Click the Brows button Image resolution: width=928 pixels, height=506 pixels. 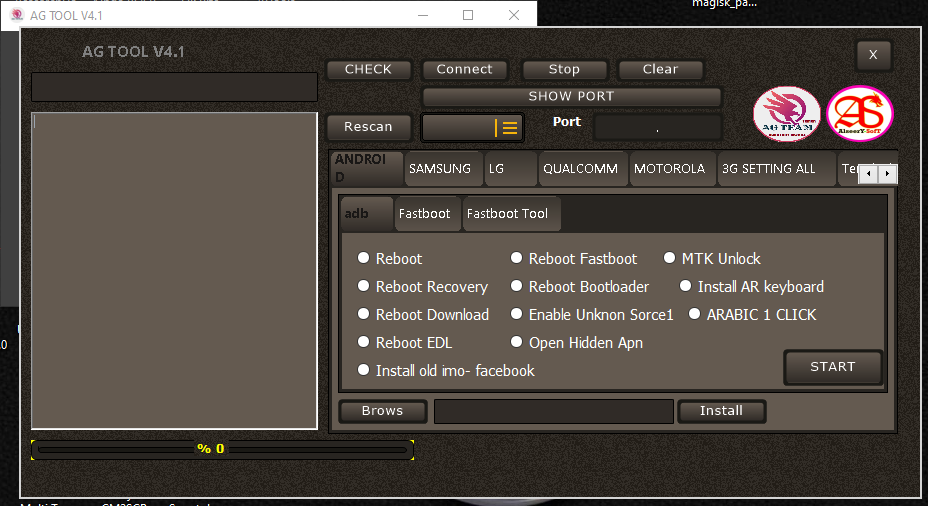point(383,411)
